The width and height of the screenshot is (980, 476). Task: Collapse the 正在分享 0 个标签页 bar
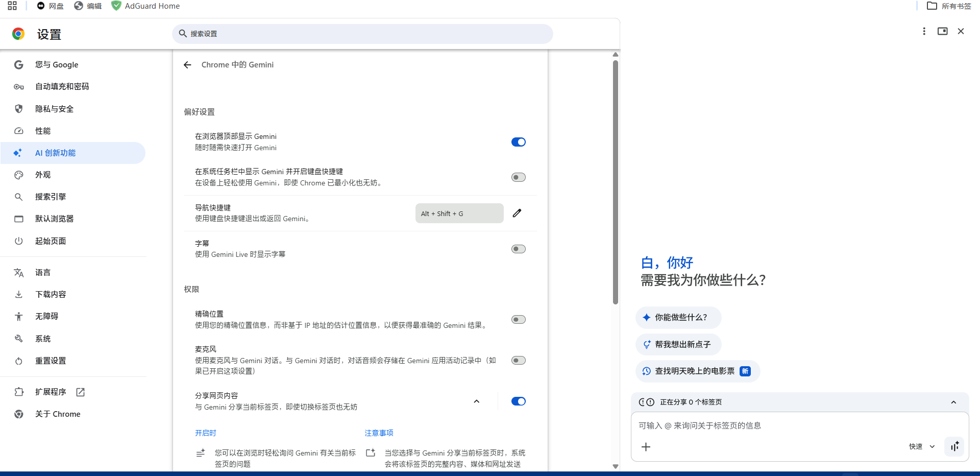click(953, 402)
